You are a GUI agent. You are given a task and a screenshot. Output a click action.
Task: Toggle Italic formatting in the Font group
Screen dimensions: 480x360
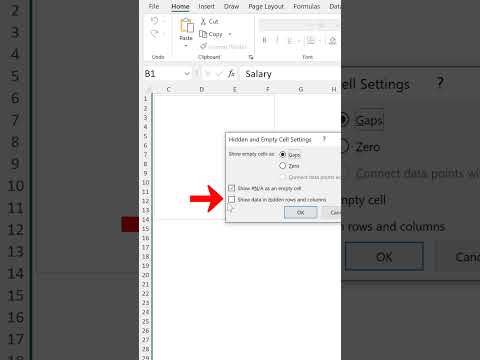277,41
